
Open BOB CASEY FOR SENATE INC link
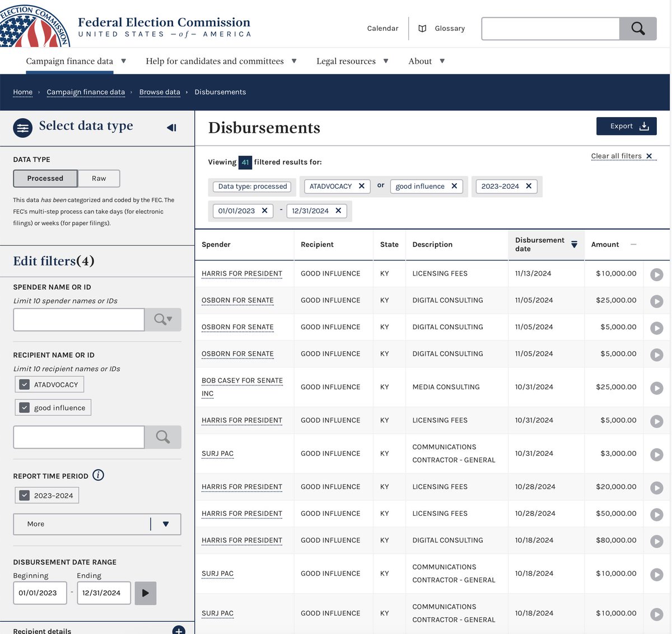point(242,387)
